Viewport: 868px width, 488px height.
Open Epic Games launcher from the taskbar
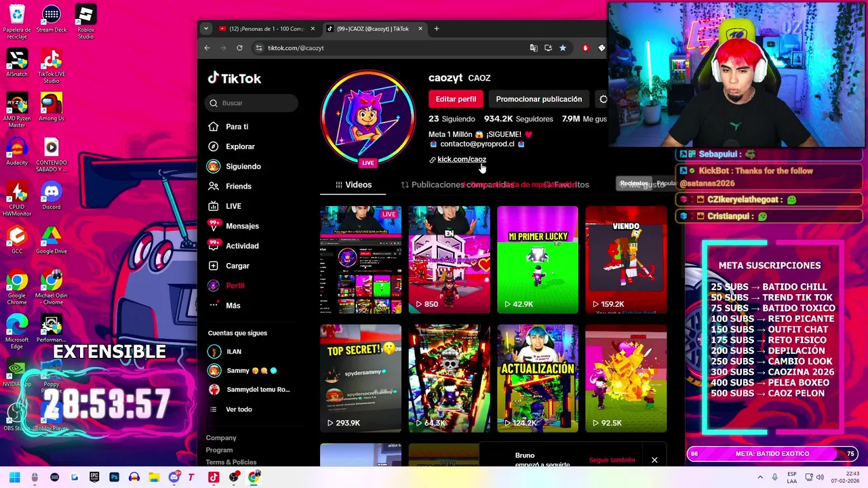pos(94,477)
